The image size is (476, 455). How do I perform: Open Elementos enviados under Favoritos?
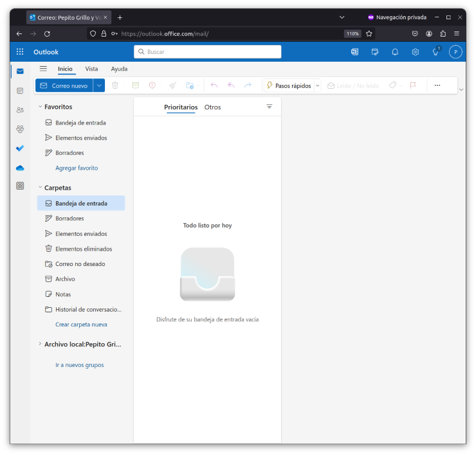tap(81, 138)
